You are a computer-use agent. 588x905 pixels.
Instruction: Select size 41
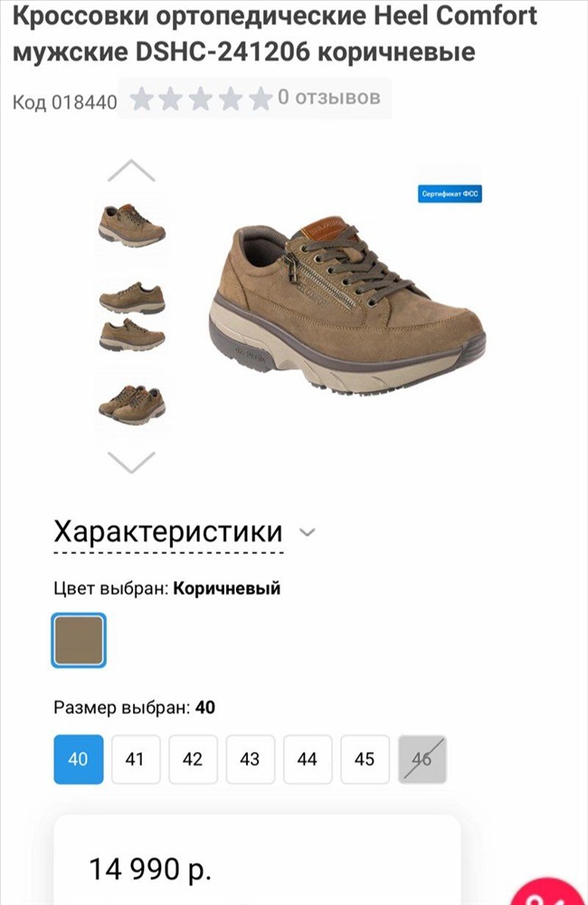click(136, 759)
